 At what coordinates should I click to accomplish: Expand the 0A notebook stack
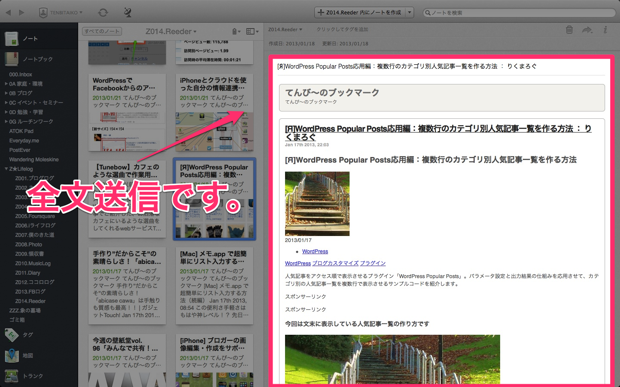[6, 84]
